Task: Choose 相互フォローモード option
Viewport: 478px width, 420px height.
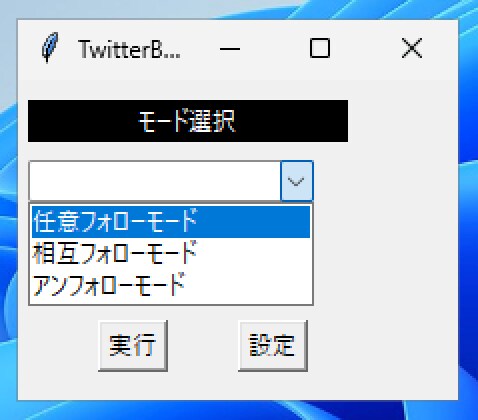Action: tap(171, 253)
